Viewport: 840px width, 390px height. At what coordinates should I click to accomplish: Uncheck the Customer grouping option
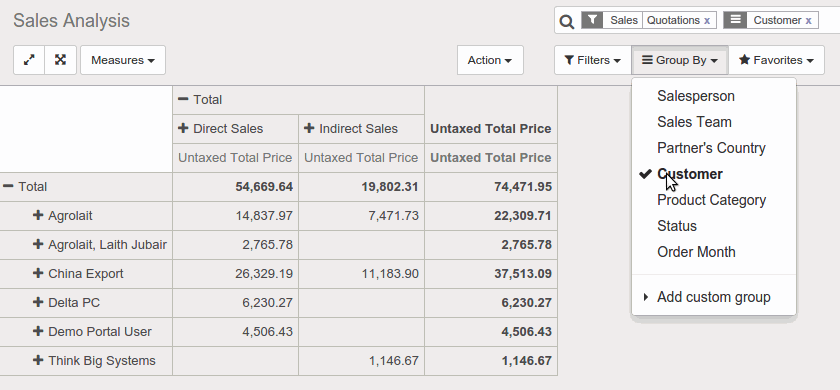pyautogui.click(x=714, y=174)
